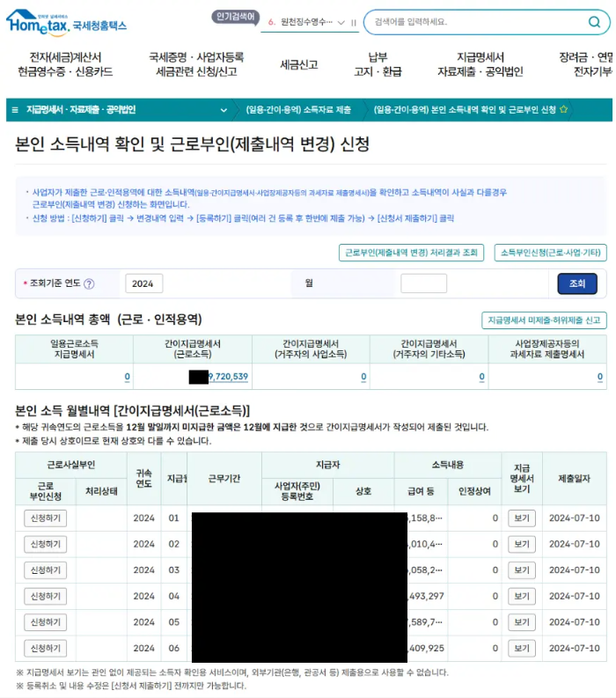Click the empty 월 input field
The image size is (616, 698).
423,283
